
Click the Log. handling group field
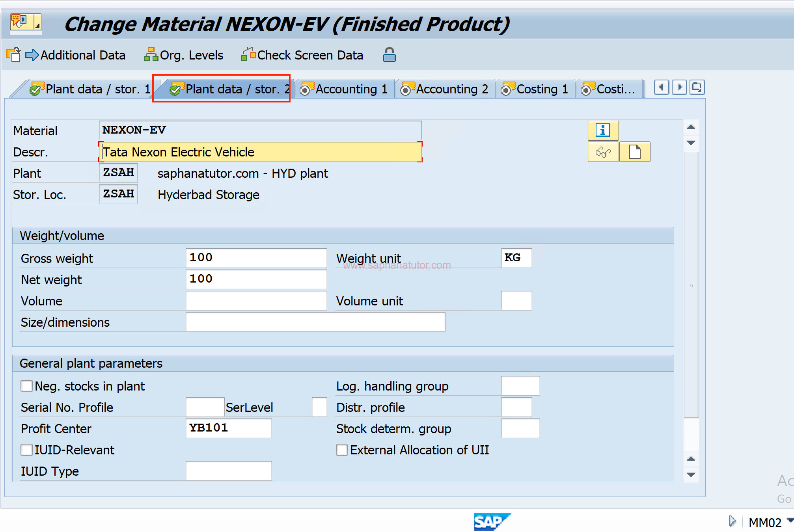520,385
